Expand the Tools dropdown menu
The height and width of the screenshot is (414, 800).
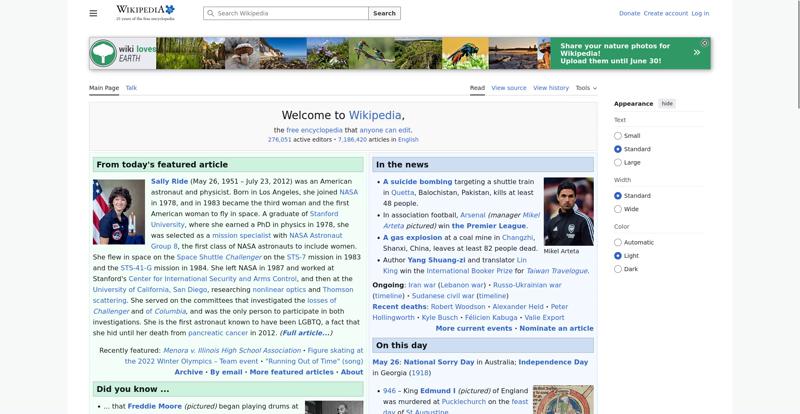coord(586,88)
